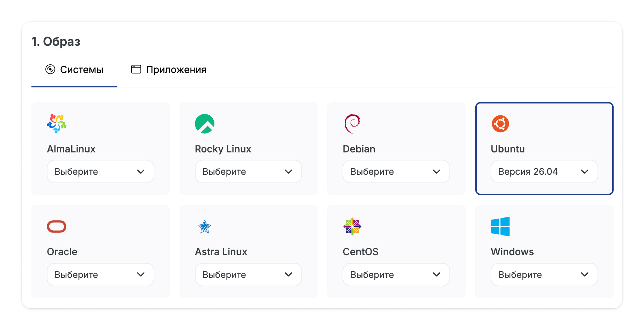Image resolution: width=644 pixels, height=330 pixels.
Task: Click the Debian swirl logo
Action: [352, 124]
